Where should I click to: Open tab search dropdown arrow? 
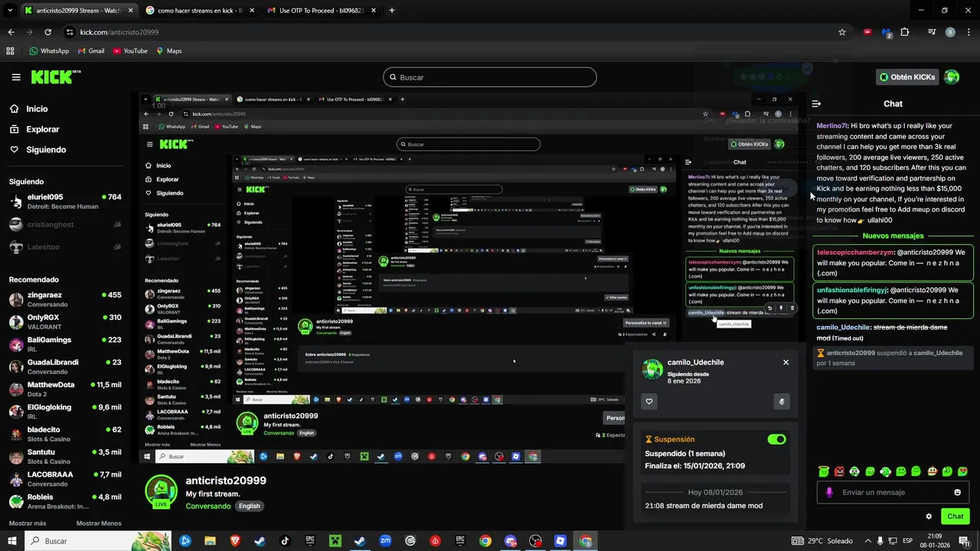(x=9, y=11)
